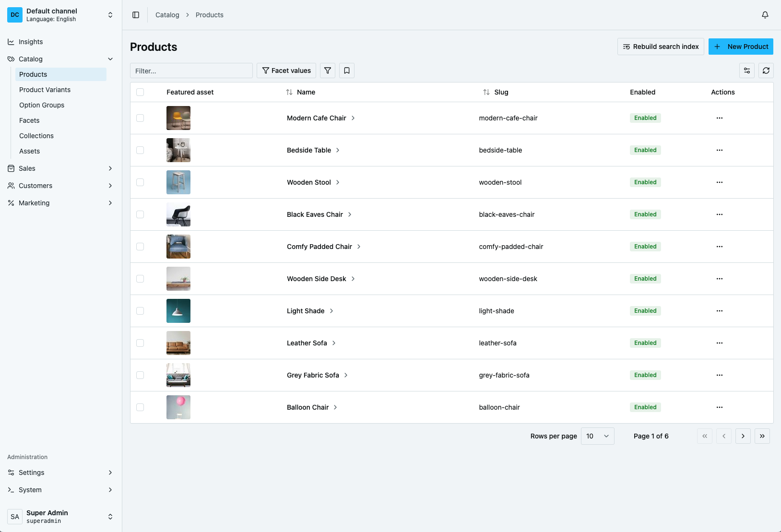781x532 pixels.
Task: Open Product Variants in sidebar
Action: 45,90
